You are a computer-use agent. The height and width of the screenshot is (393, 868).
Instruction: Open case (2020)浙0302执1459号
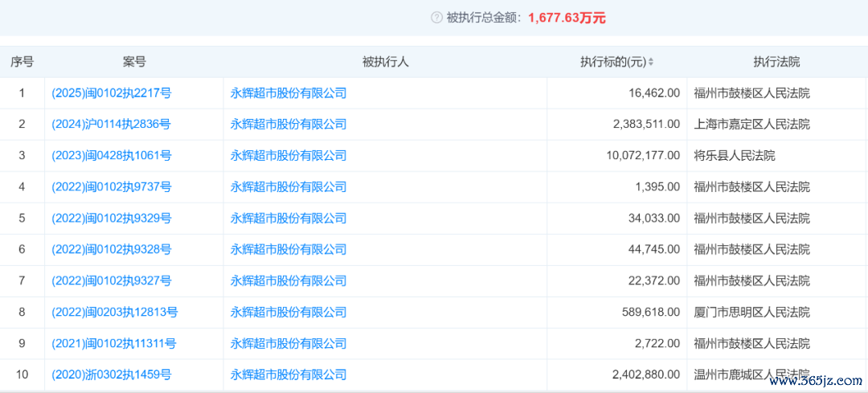(x=111, y=375)
